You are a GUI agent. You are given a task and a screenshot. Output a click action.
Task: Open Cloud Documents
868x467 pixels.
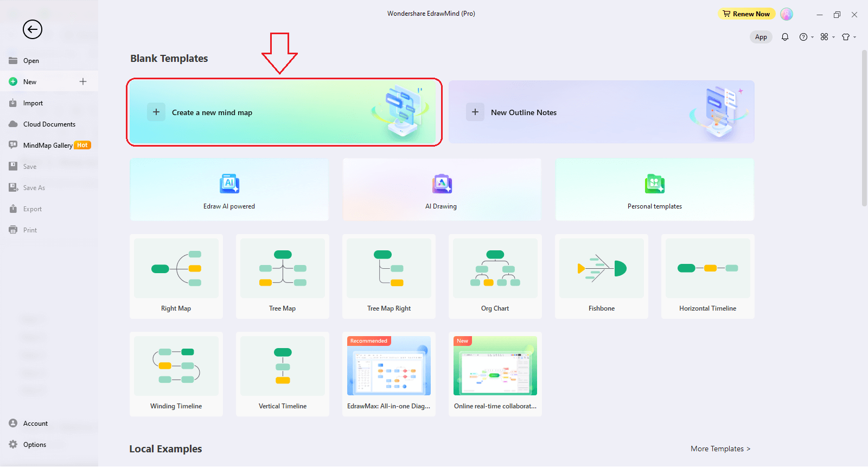[49, 124]
